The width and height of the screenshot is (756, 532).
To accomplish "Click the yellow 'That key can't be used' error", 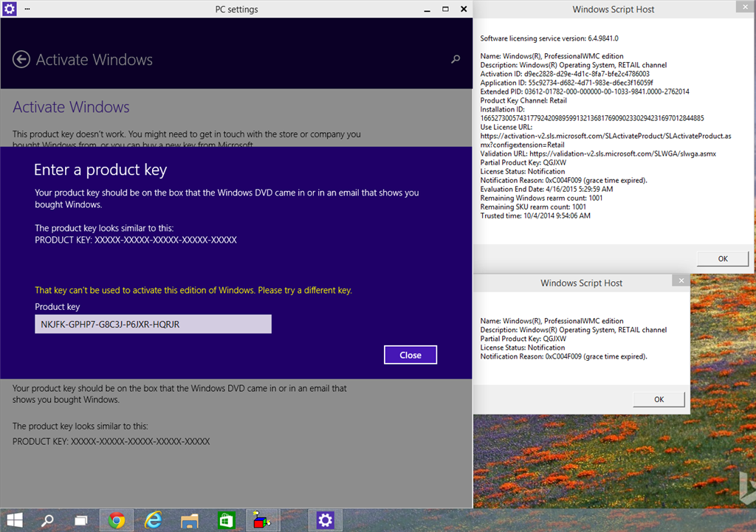I will click(x=193, y=290).
